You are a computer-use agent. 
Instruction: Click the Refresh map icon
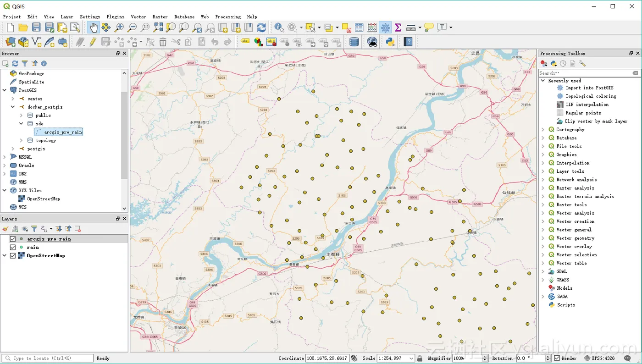click(x=261, y=28)
